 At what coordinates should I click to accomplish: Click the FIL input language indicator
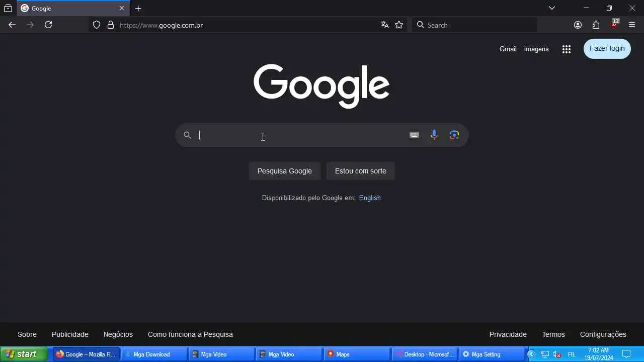click(572, 354)
